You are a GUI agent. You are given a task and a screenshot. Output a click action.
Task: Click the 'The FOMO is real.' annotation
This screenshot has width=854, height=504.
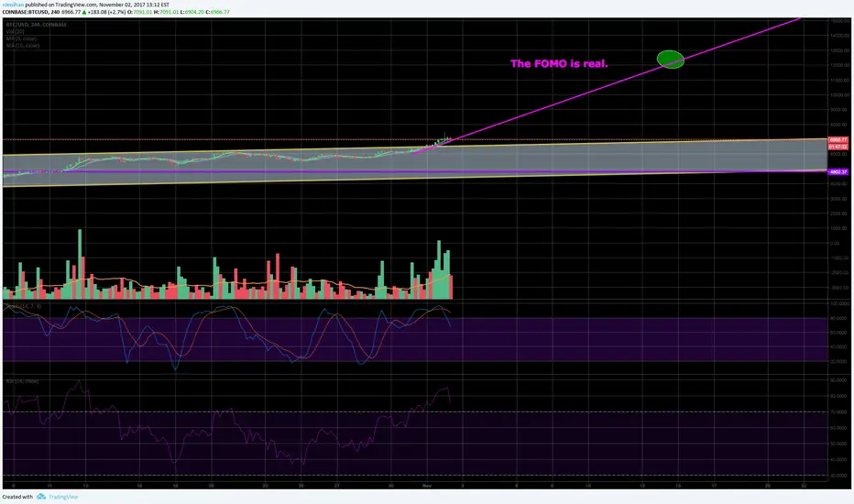point(559,64)
